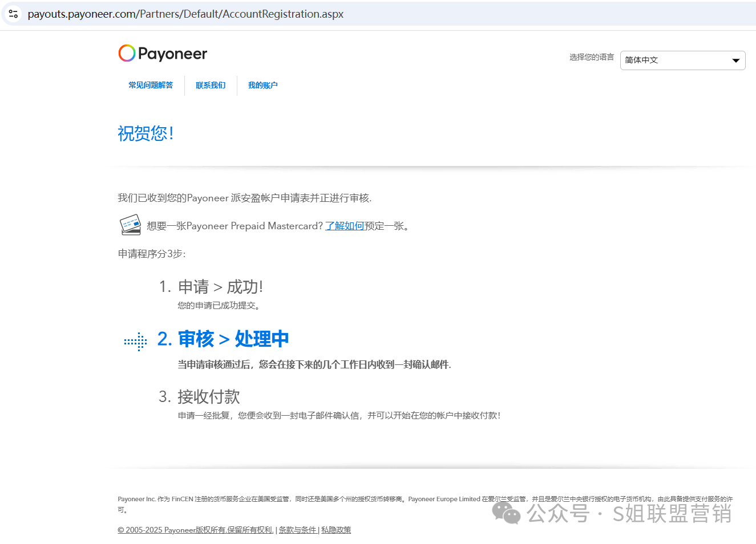
Task: Click the 申请一经批复 description sentence
Action: 339,416
